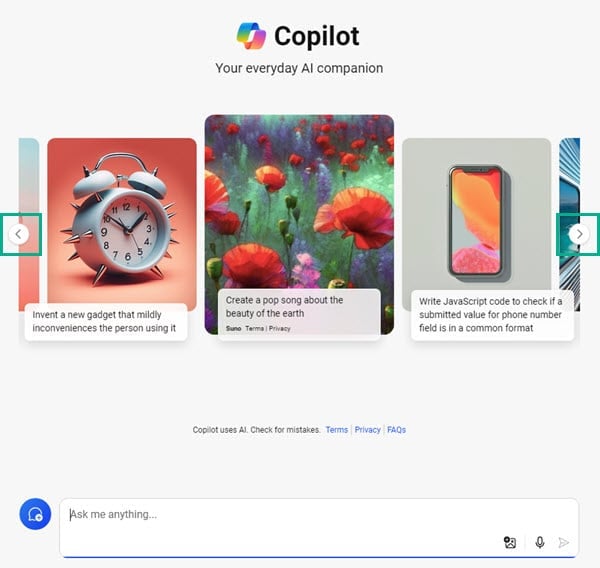The width and height of the screenshot is (600, 568).
Task: Activate the microphone voice input icon
Action: point(540,542)
